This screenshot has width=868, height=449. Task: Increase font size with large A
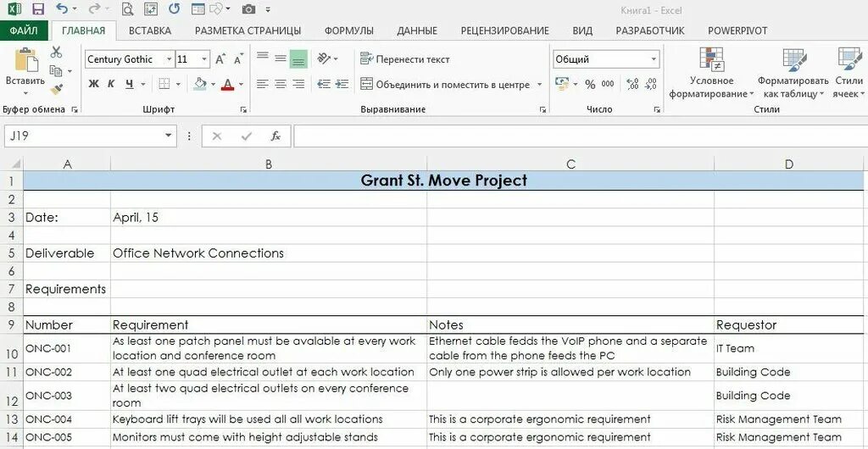[x=220, y=59]
